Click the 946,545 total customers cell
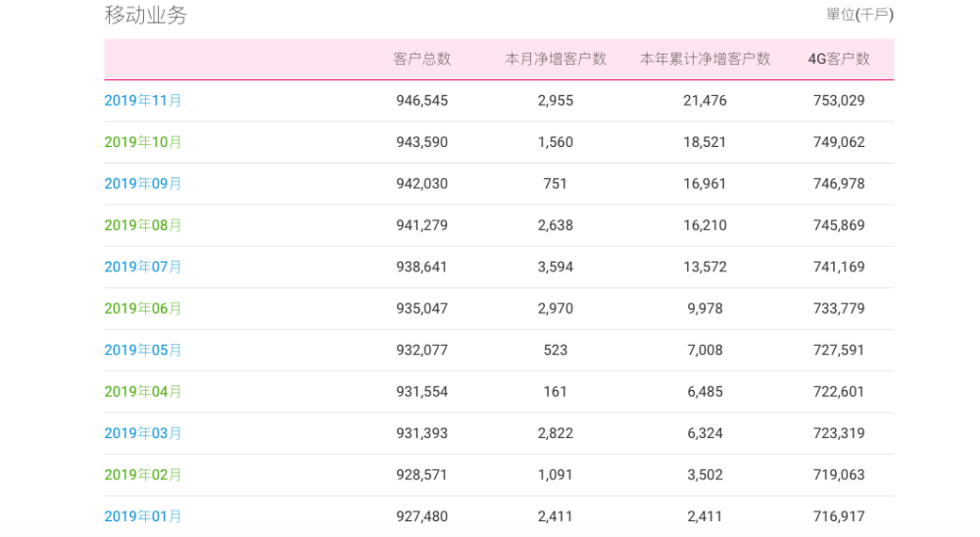Image resolution: width=980 pixels, height=537 pixels. (x=421, y=100)
